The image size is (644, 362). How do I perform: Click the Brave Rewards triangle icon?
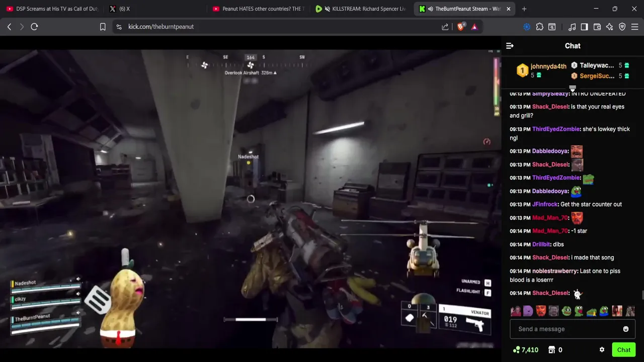point(474,27)
